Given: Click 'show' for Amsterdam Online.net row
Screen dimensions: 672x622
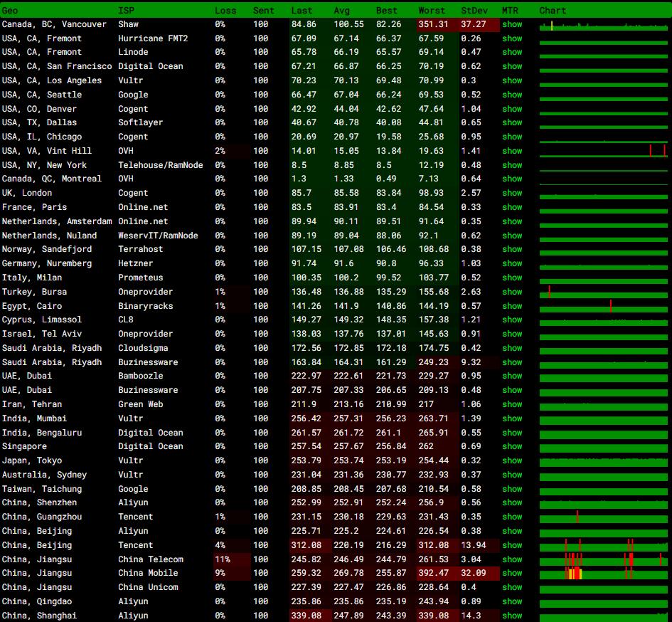Looking at the screenshot, I should pos(512,221).
